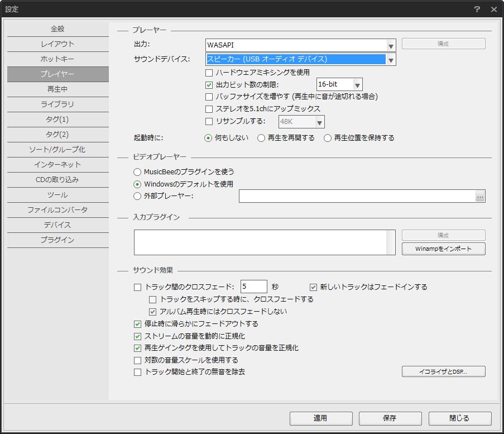Click Winampをインポート button

tap(444, 249)
